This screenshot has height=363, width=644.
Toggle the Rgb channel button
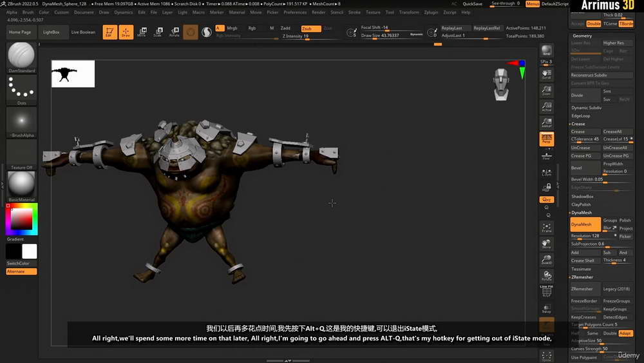click(252, 28)
